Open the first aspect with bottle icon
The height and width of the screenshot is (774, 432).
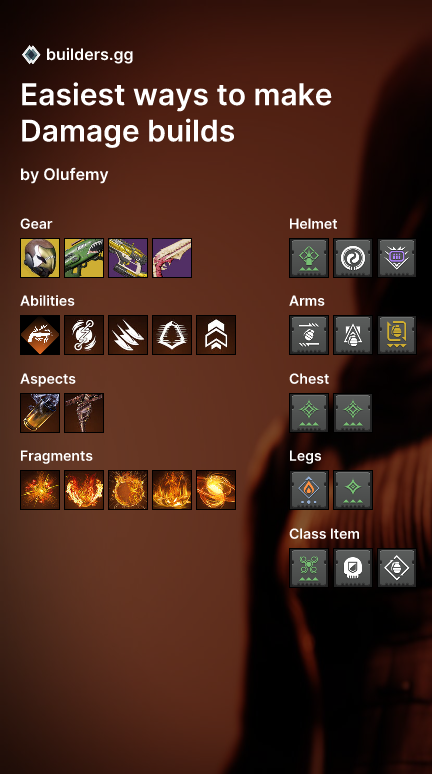pyautogui.click(x=40, y=413)
